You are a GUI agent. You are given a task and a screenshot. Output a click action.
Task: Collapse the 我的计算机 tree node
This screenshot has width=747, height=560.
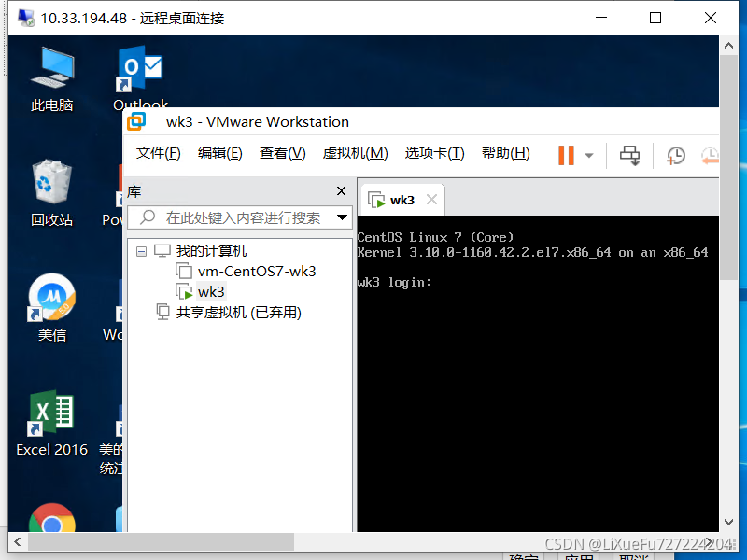(142, 251)
